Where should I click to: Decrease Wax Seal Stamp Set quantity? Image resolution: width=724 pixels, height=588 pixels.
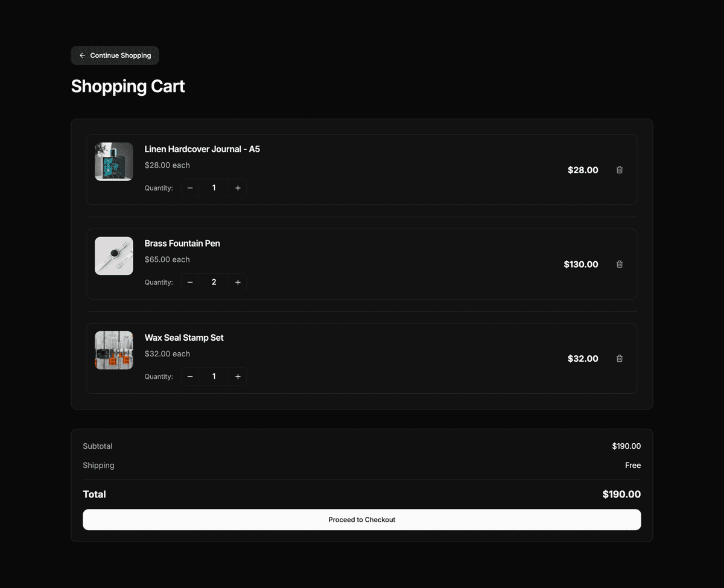pos(189,376)
